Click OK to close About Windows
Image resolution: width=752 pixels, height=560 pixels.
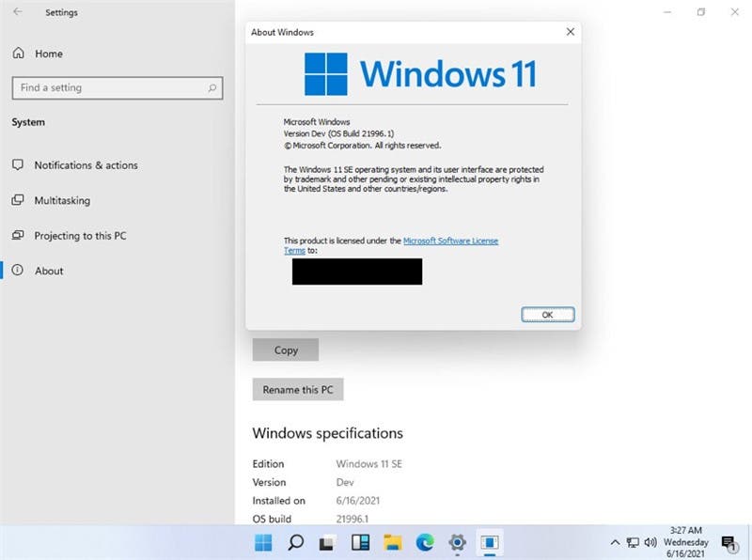click(548, 314)
